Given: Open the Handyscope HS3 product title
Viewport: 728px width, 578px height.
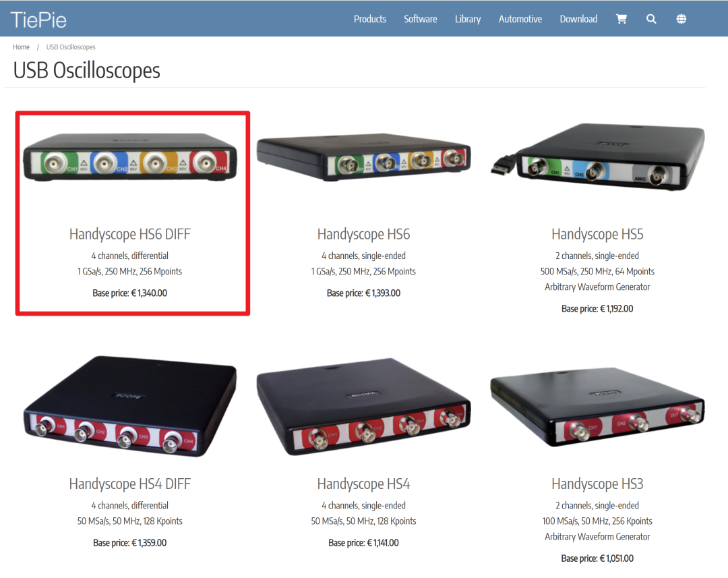Looking at the screenshot, I should pos(597,484).
